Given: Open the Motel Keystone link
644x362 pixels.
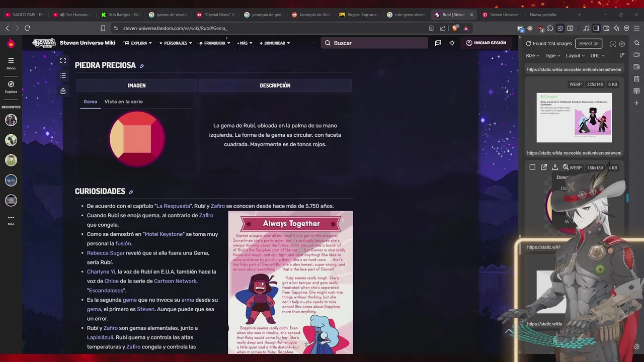Looking at the screenshot, I should click(164, 234).
